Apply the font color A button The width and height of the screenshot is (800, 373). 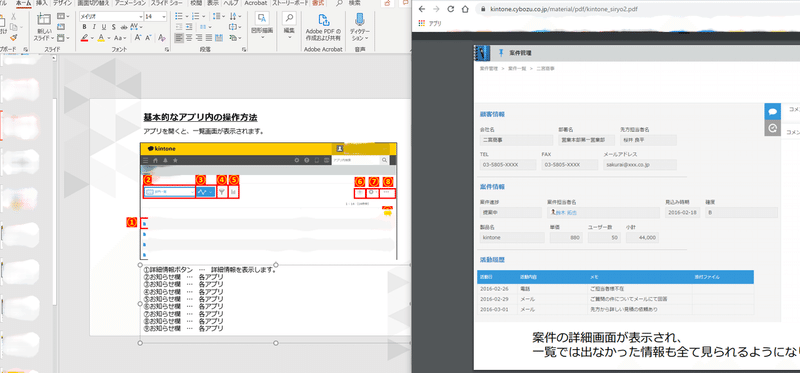101,38
